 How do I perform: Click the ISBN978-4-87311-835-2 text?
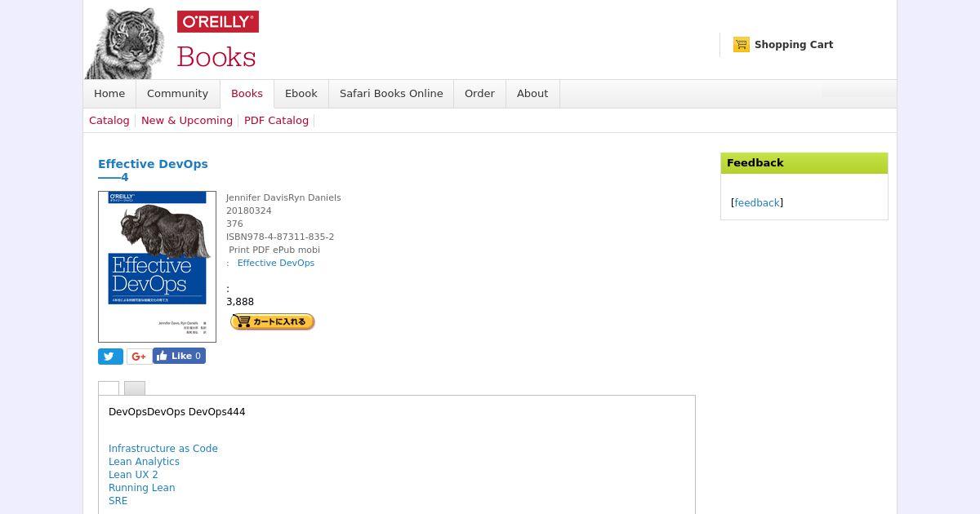coord(280,237)
